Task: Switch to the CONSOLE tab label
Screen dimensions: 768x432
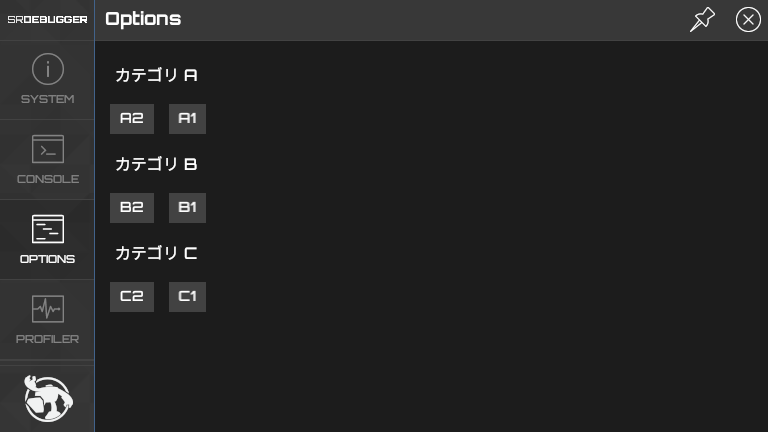Action: click(x=47, y=179)
